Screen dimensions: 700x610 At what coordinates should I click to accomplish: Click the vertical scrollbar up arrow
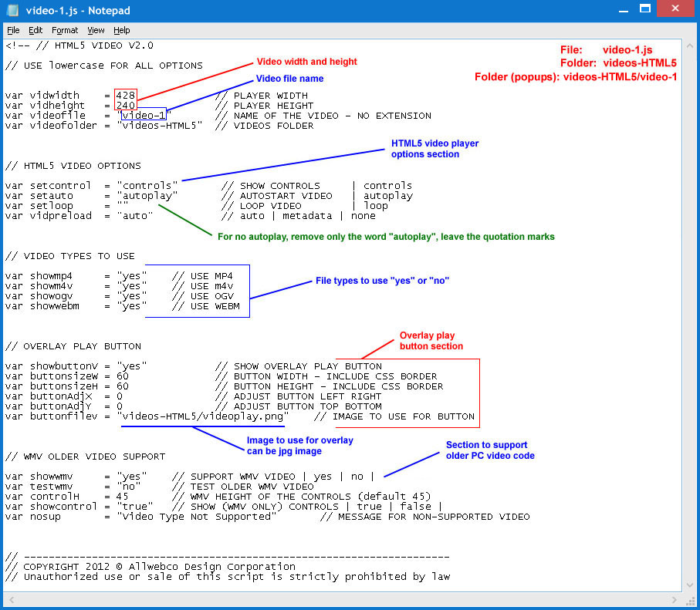689,45
